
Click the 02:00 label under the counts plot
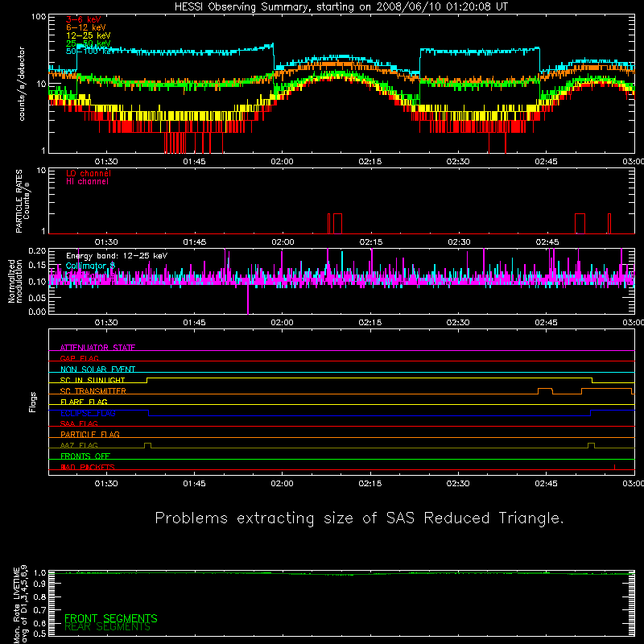(283, 162)
